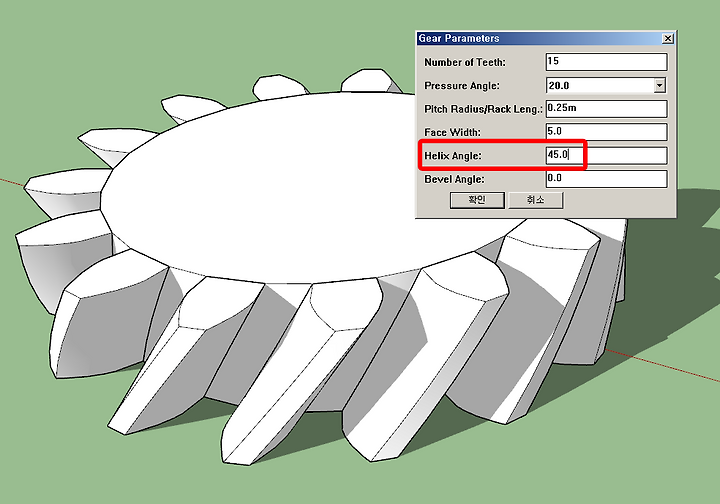720x504 pixels.
Task: Click the Pitch Radius/Rack Length field
Action: click(x=606, y=109)
